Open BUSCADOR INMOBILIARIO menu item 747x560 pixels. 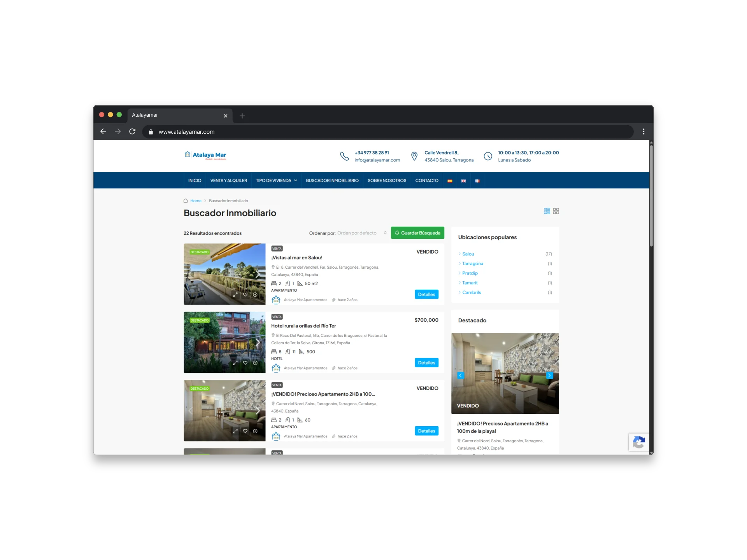pyautogui.click(x=332, y=180)
